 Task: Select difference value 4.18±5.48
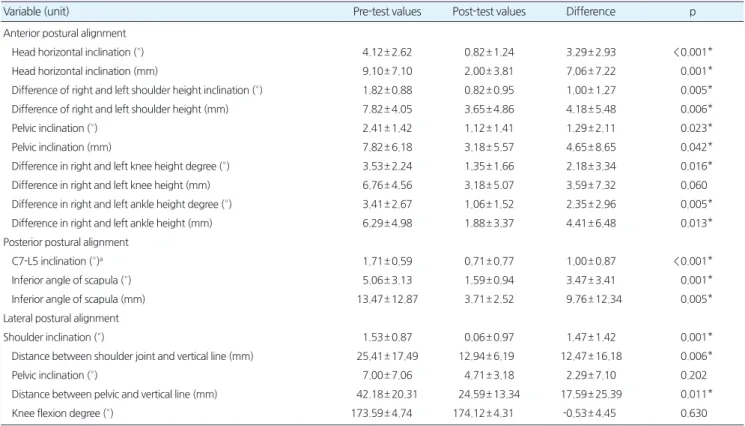[x=591, y=109]
